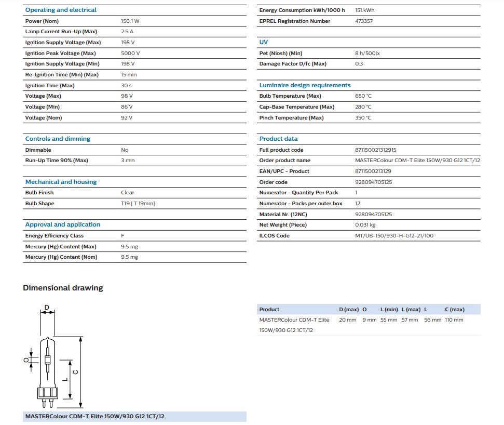Select the '350 °C' pinch temperature value
The height and width of the screenshot is (425, 504).
coord(363,118)
